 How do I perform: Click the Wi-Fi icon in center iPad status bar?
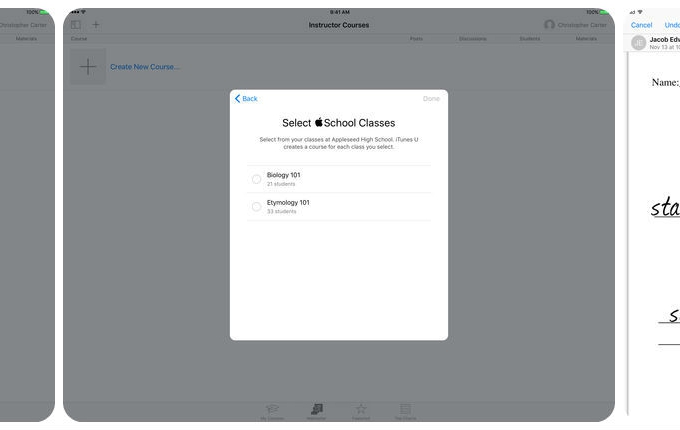pos(83,12)
